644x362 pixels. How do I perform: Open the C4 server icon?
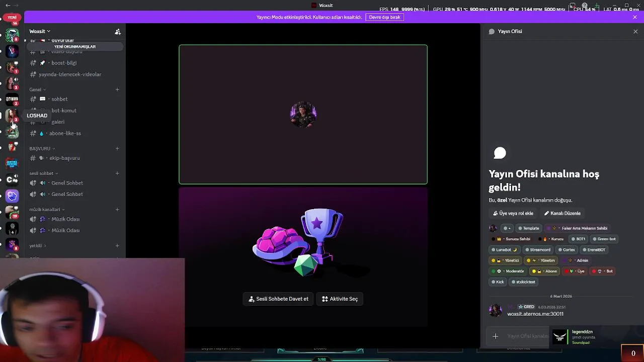12,179
